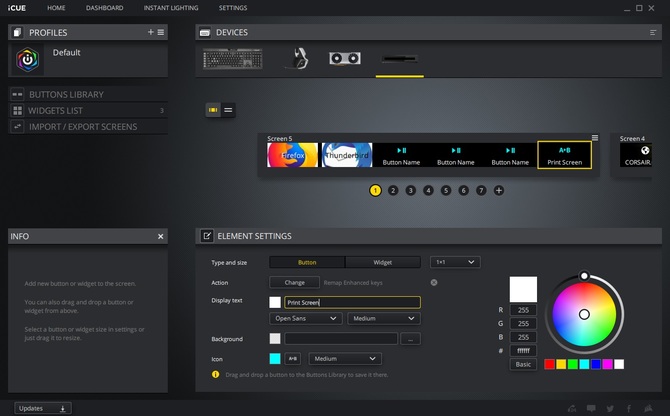
Task: Open the Widgets List section
Action: (88, 111)
